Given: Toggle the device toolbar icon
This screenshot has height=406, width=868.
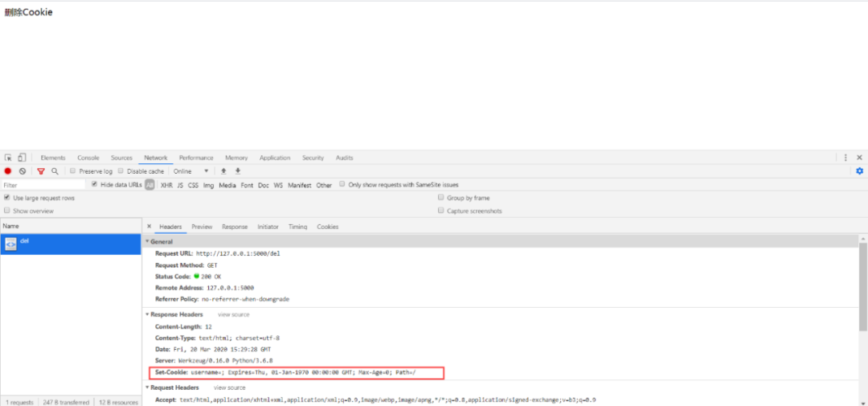Looking at the screenshot, I should coord(22,158).
